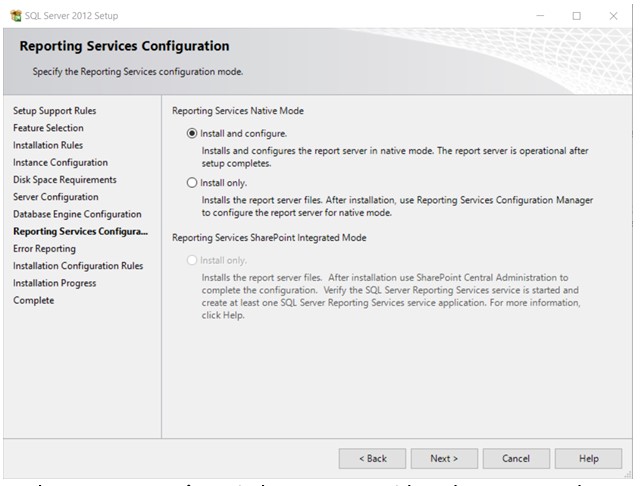Minimize the SQL Server 2012 Setup window
The image size is (640, 486).
(540, 16)
